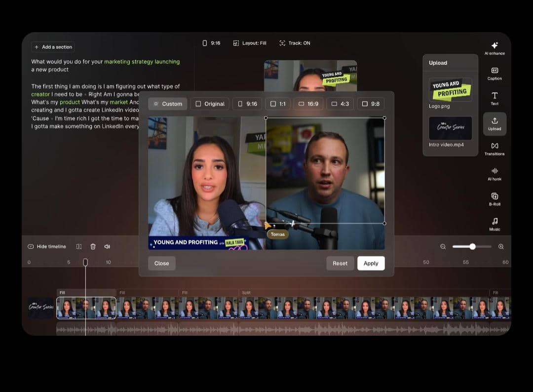This screenshot has width=533, height=392.
Task: Select the Custom crop option
Action: [x=168, y=104]
